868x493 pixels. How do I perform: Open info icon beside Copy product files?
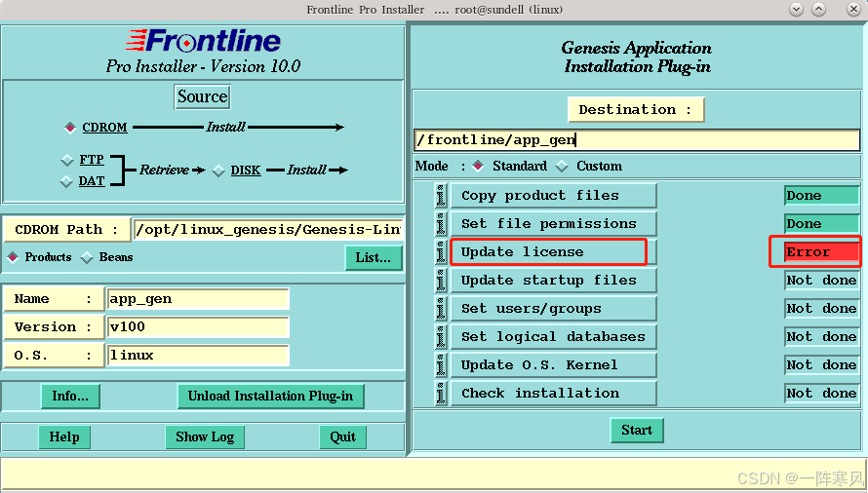tap(441, 195)
